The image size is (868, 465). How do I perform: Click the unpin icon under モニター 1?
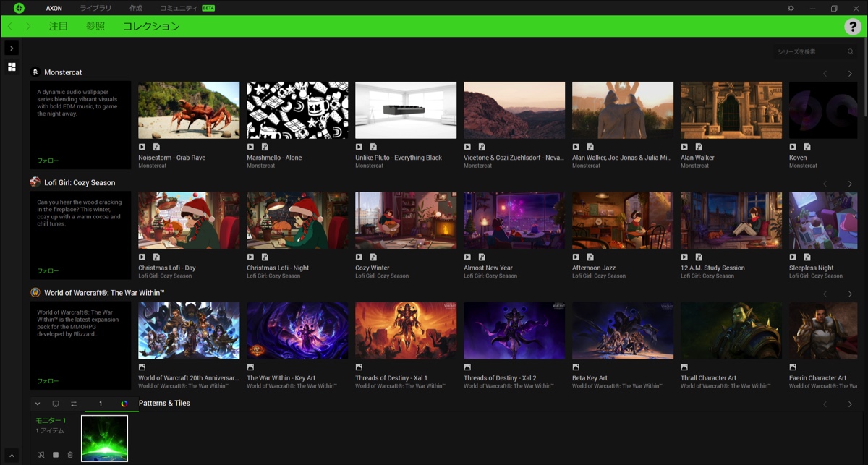click(x=41, y=455)
